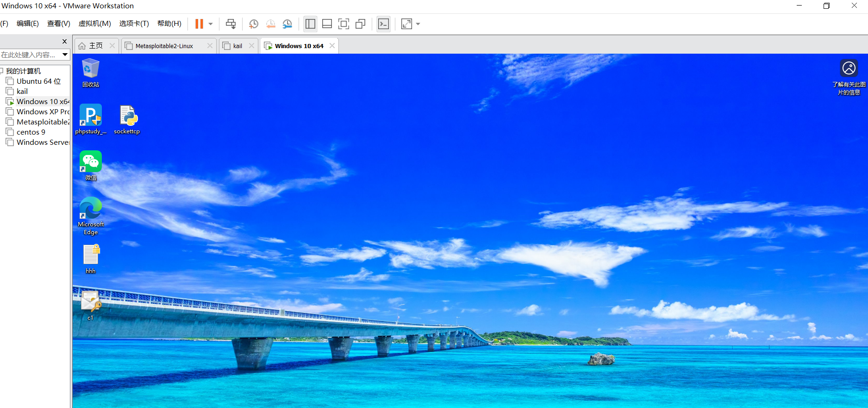Open the console view terminal icon

point(383,24)
